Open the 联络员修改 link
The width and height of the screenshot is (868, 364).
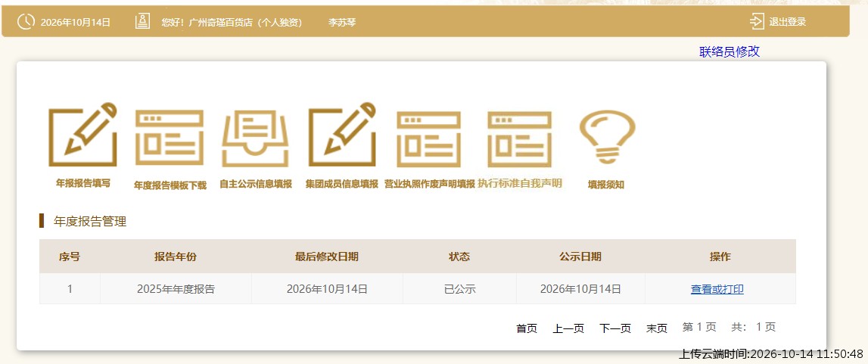tap(730, 51)
